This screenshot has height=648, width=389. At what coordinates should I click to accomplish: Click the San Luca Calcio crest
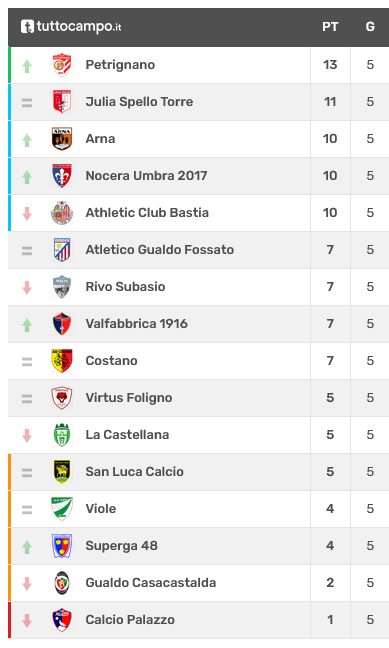click(x=62, y=472)
